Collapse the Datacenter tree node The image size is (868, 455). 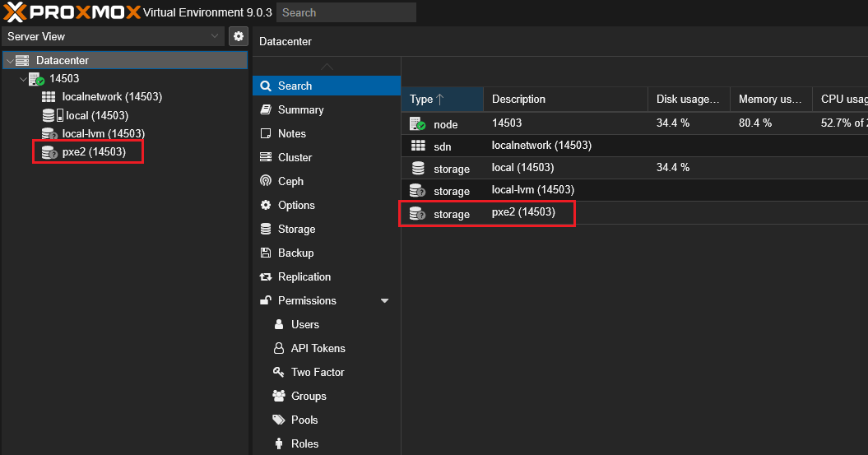pos(9,61)
